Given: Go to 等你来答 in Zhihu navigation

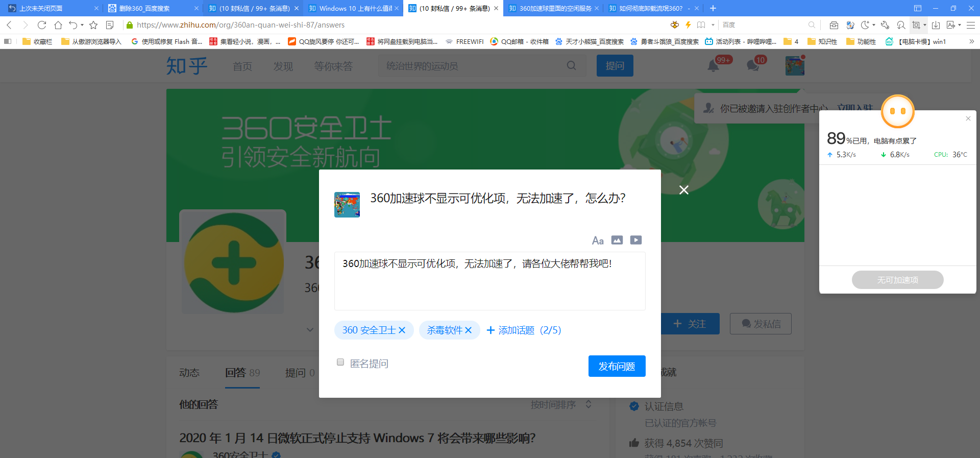Looking at the screenshot, I should point(333,66).
